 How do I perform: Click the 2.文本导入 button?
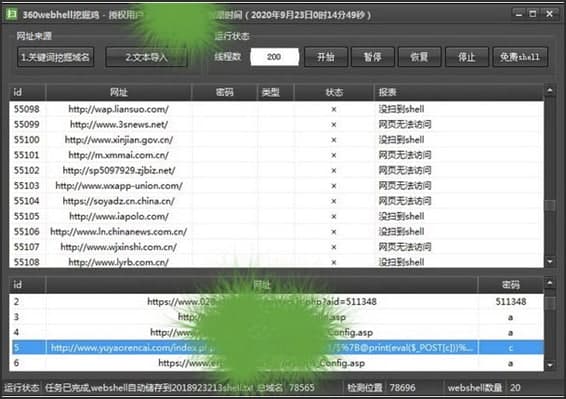[x=146, y=57]
